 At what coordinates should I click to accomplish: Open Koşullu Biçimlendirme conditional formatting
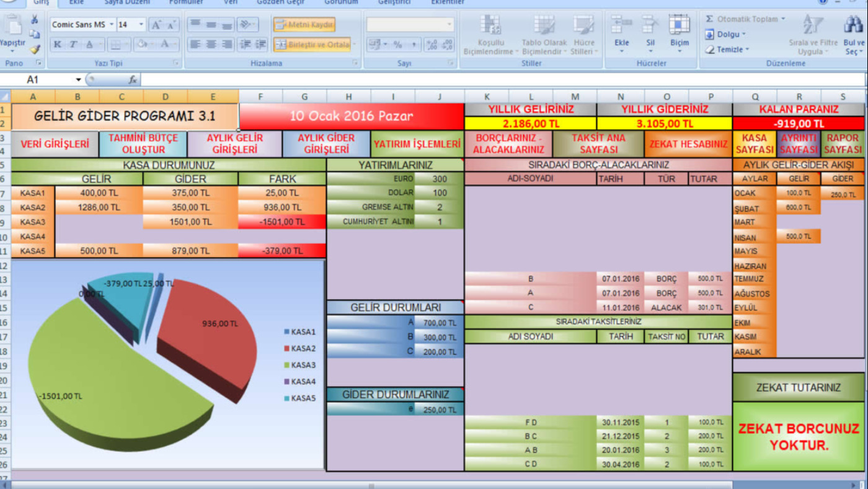[490, 26]
